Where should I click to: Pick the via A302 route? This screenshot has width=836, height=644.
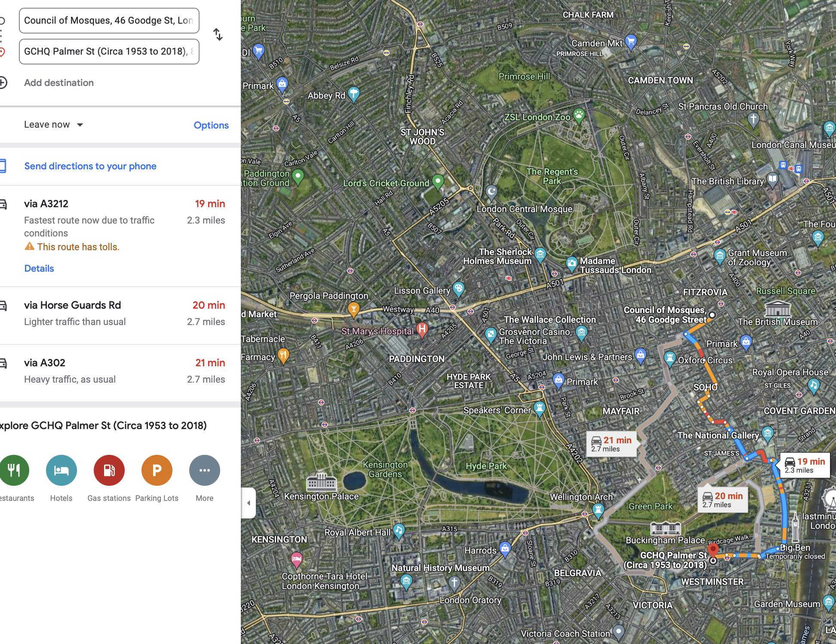coord(120,373)
